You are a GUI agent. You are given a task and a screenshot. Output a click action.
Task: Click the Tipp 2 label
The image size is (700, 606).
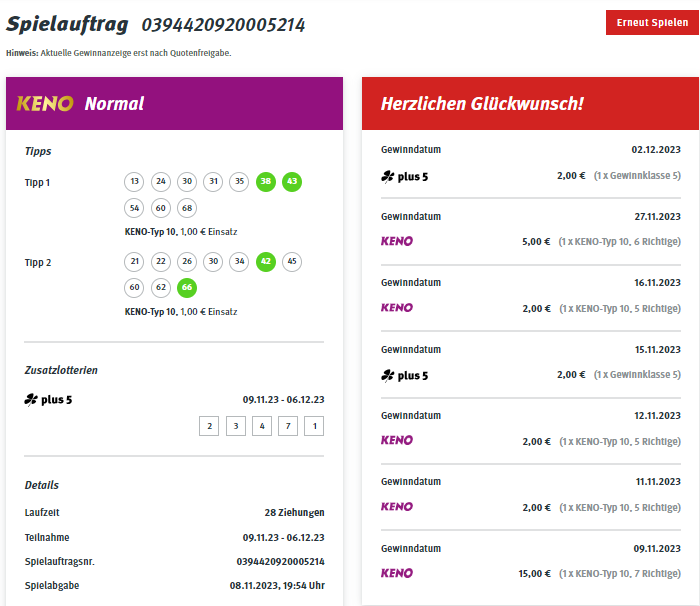38,263
